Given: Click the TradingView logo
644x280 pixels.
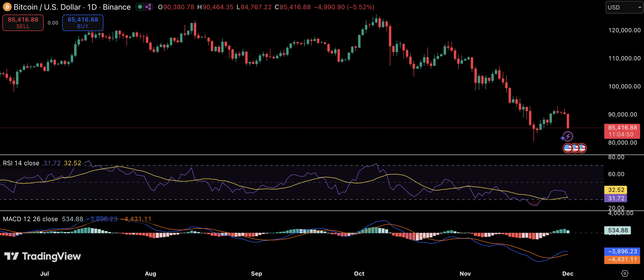Looking at the screenshot, I should pyautogui.click(x=42, y=256).
